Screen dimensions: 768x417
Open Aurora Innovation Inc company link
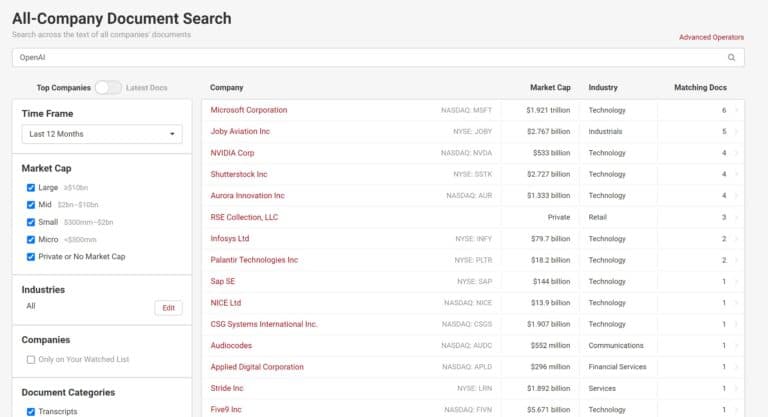pos(247,196)
